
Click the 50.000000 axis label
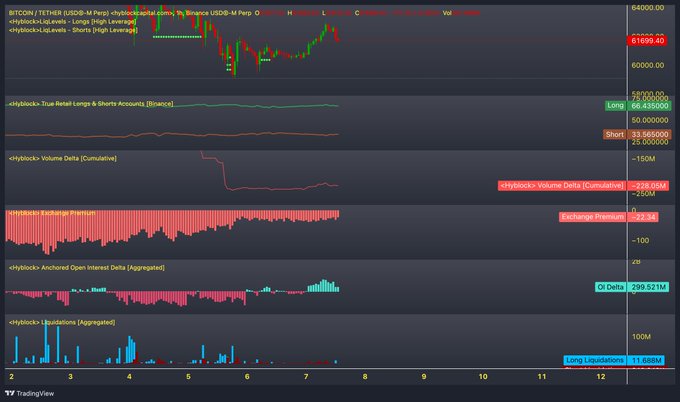650,120
